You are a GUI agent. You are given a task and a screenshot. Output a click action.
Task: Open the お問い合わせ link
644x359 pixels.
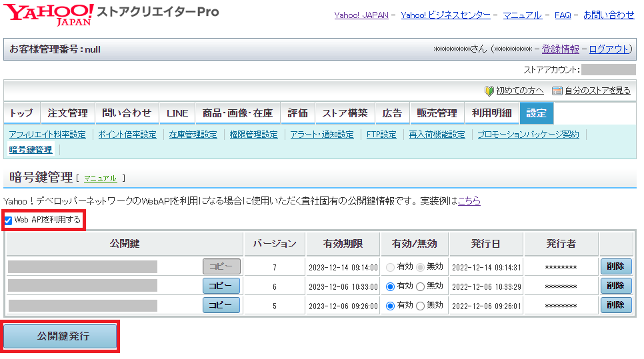[609, 15]
